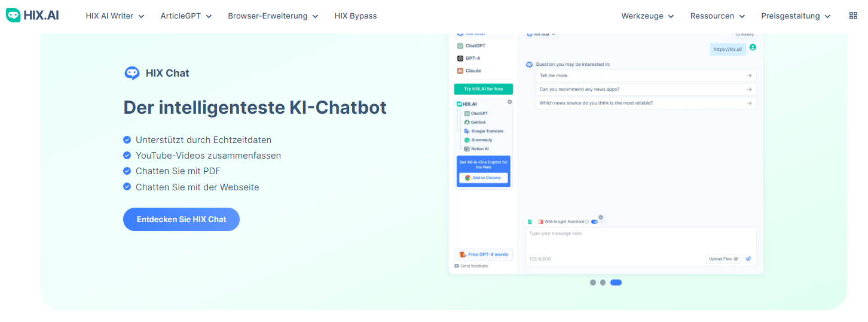Click Try HIX.AI for free button
This screenshot has width=868, height=322.
coord(484,89)
